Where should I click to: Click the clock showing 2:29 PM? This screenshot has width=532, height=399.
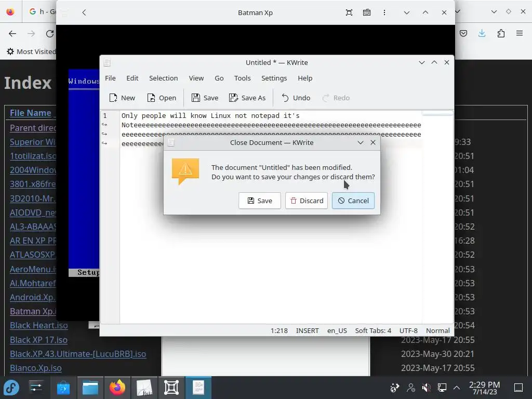485,388
